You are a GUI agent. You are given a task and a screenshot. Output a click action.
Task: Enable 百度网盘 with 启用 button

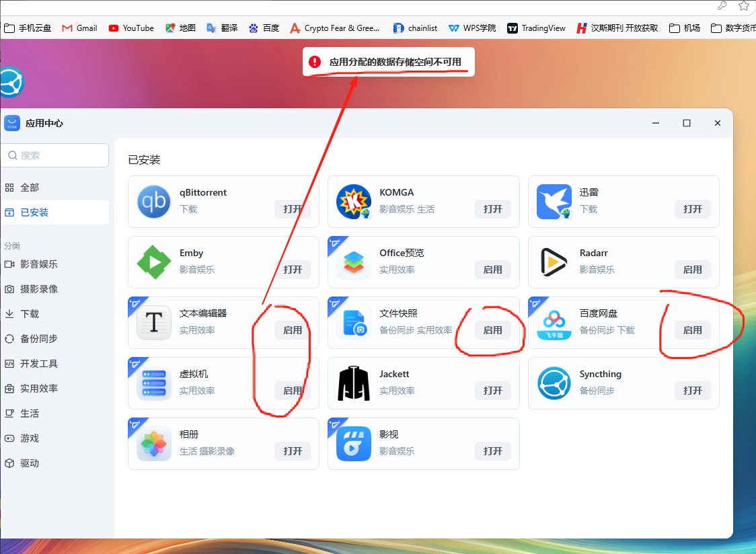pyautogui.click(x=692, y=330)
